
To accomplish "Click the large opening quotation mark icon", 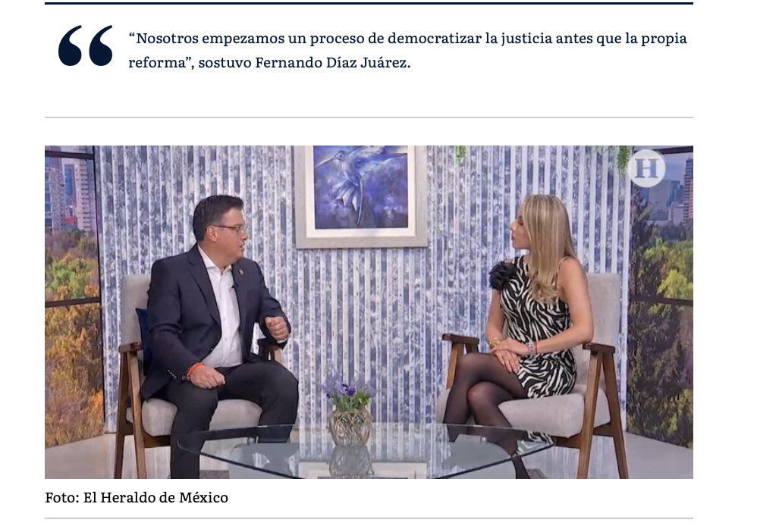I will coord(86,45).
